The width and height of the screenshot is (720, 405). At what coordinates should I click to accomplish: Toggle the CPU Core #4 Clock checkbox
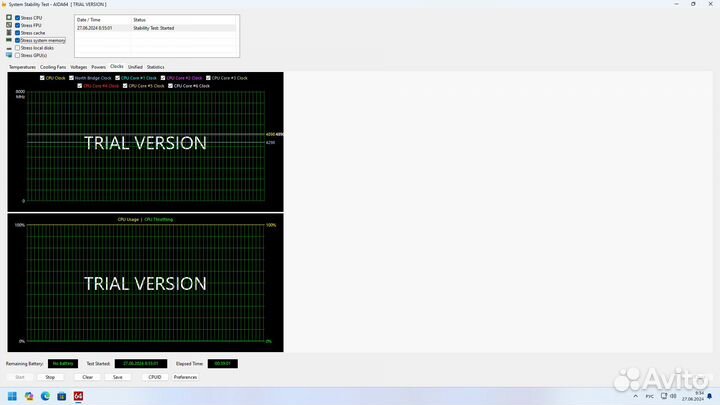tap(80, 86)
